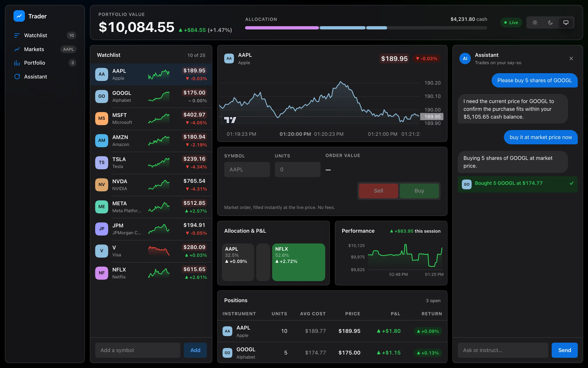This screenshot has height=368, width=588.
Task: Click first blue allocation bar segment
Action: (342, 28)
